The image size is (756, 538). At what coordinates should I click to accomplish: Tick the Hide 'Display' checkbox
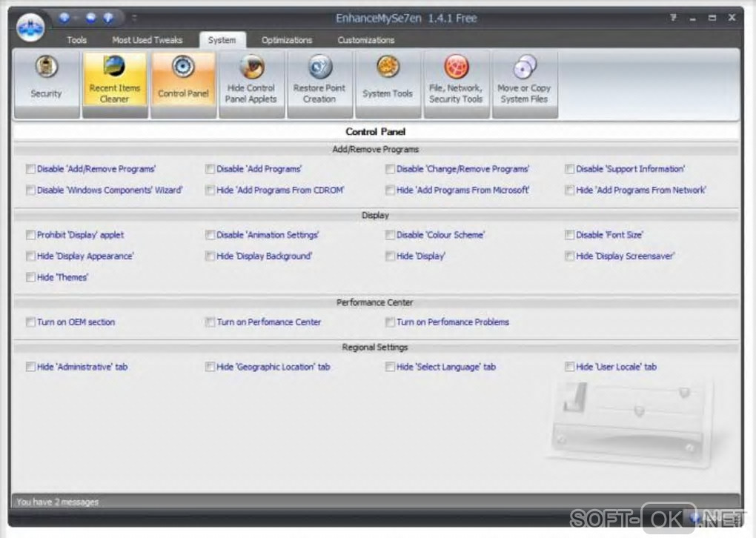point(390,256)
